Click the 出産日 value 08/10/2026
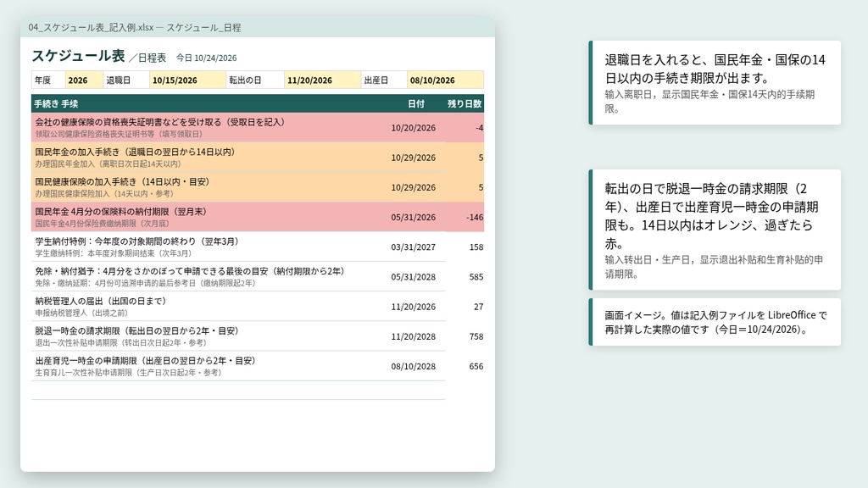This screenshot has width=868, height=488. (445, 80)
